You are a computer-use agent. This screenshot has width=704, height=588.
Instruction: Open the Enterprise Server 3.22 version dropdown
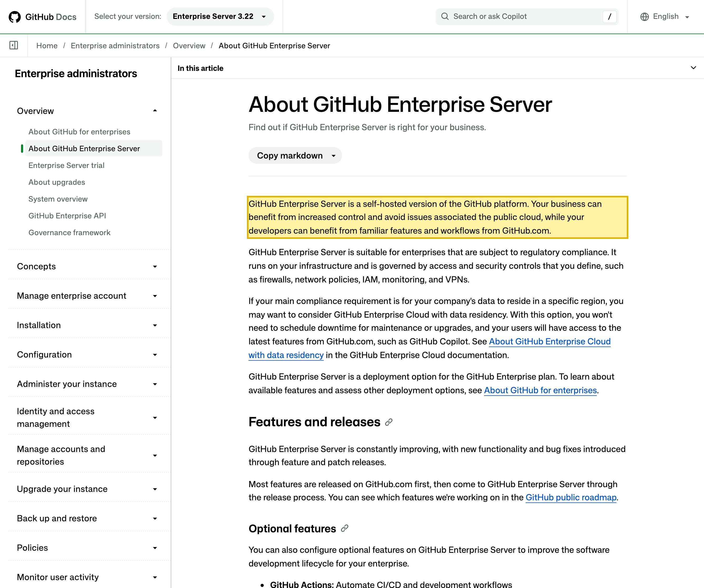coord(220,17)
